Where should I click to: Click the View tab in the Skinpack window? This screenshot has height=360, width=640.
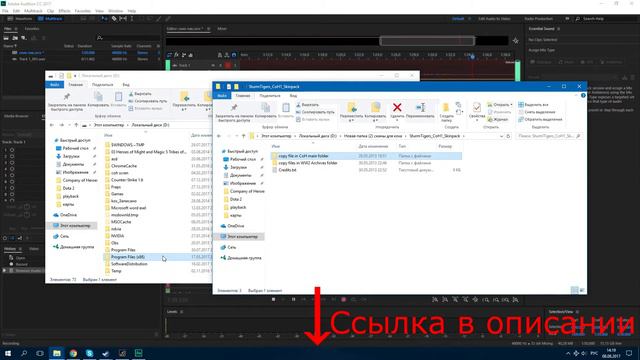pos(293,96)
